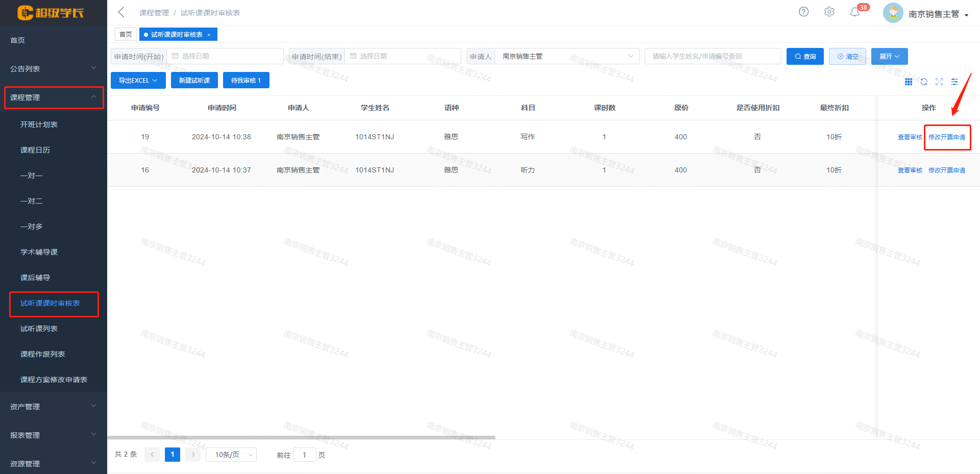Switch to the 首页 tab
980x474 pixels.
[x=126, y=34]
